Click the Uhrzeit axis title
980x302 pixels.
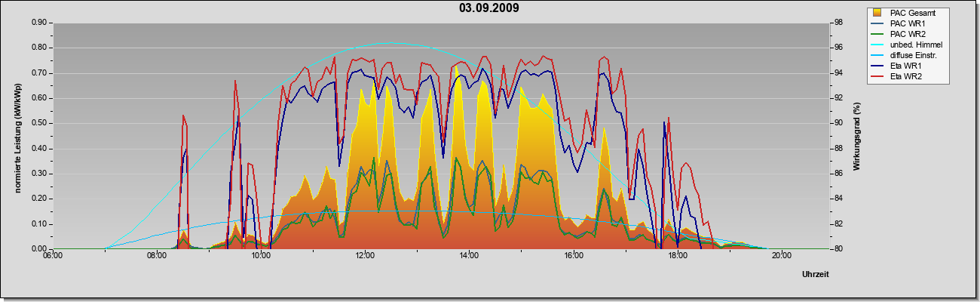tap(816, 274)
